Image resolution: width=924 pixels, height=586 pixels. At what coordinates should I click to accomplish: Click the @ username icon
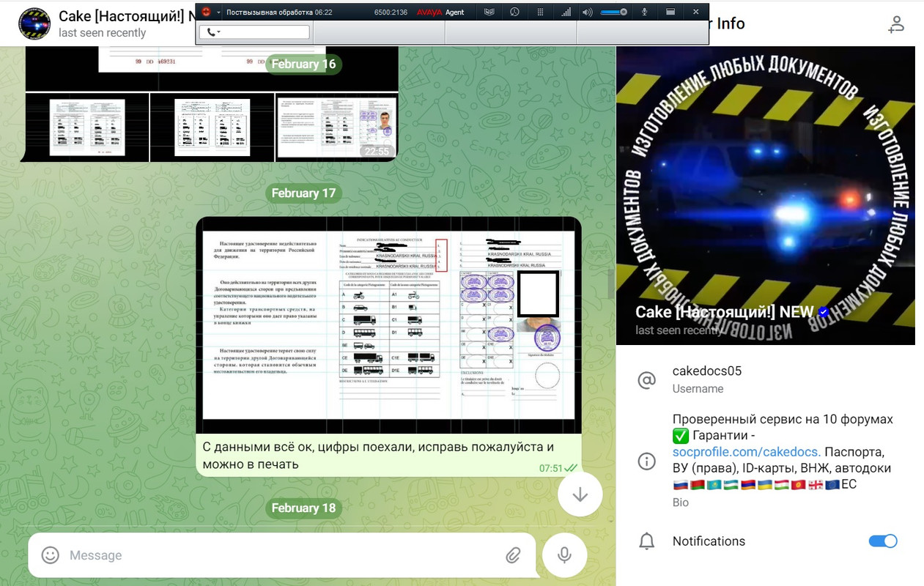pos(646,380)
